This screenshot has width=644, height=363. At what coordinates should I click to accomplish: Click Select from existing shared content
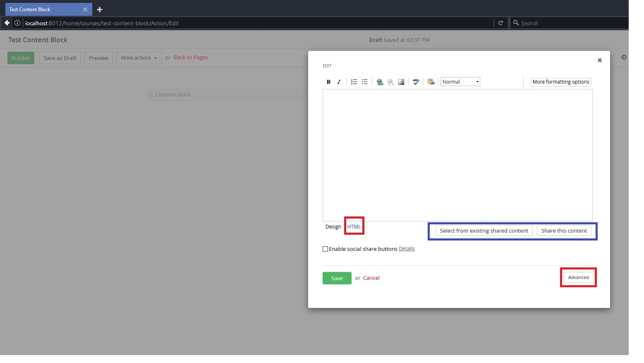tap(484, 231)
